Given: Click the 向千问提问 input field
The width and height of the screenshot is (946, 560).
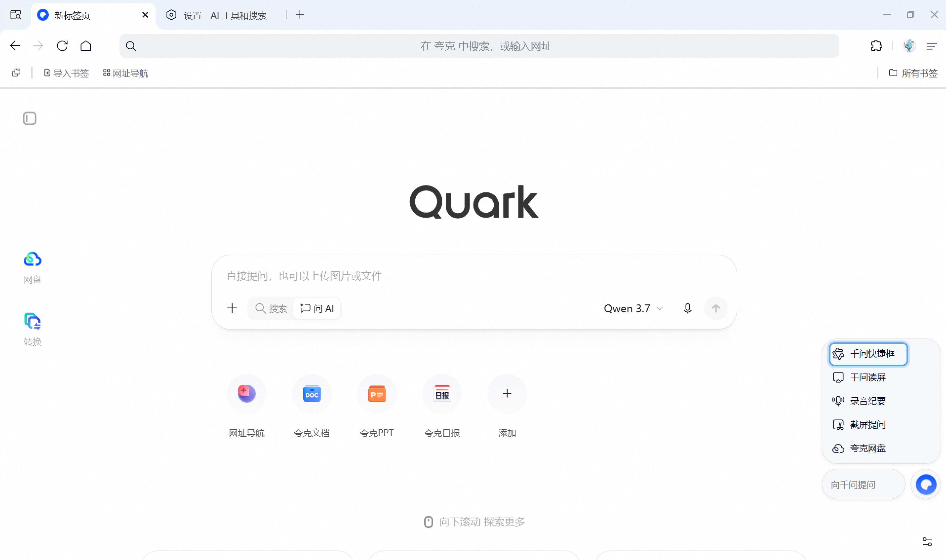Looking at the screenshot, I should coord(863,485).
